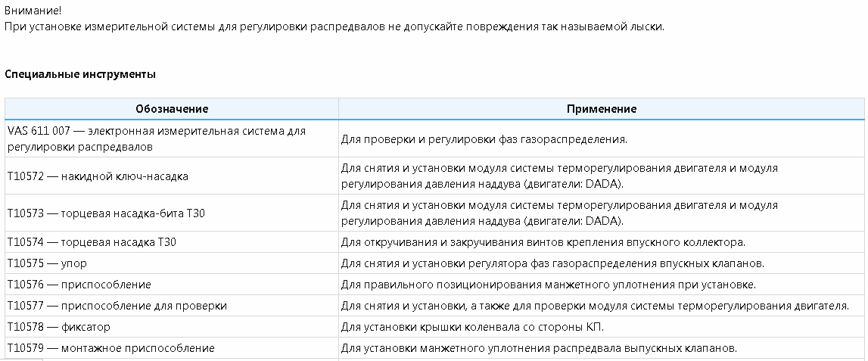Click the T10572 накидной ключ-насадка cell
The image size is (868, 361).
(x=98, y=176)
